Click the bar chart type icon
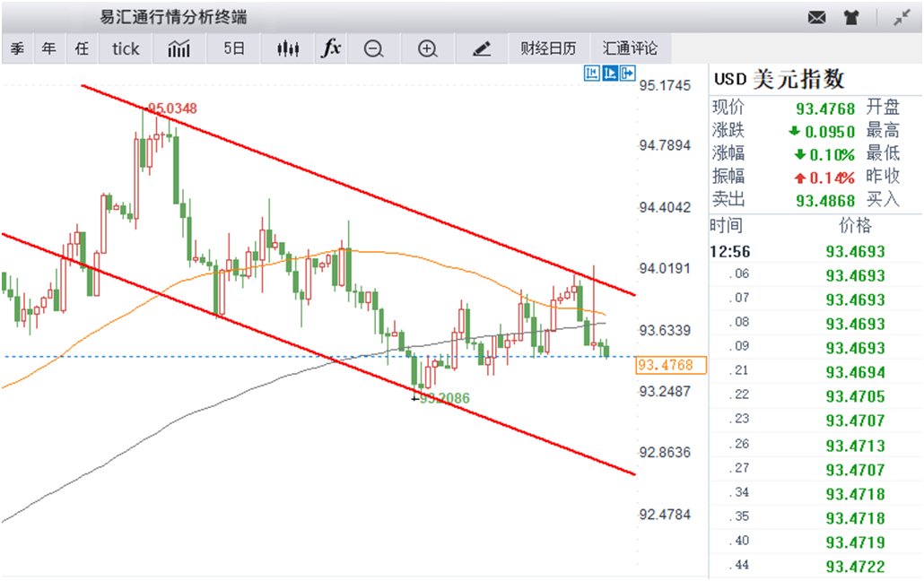 (179, 49)
